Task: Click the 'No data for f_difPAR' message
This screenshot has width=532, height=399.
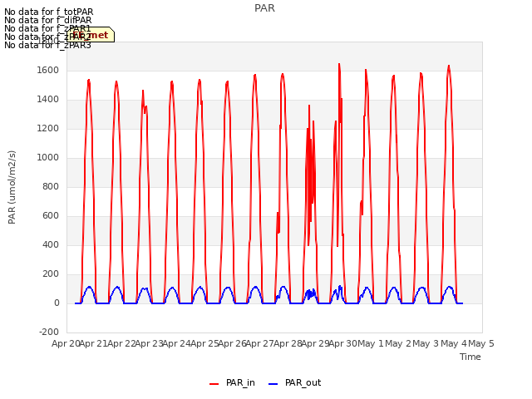Action: [x=48, y=20]
